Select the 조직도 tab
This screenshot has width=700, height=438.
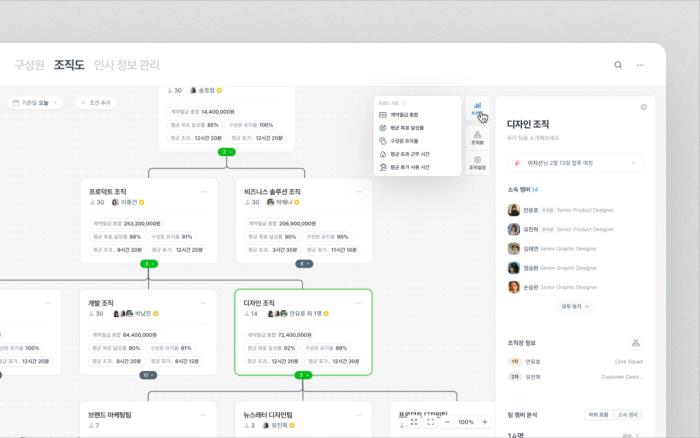[x=69, y=65]
